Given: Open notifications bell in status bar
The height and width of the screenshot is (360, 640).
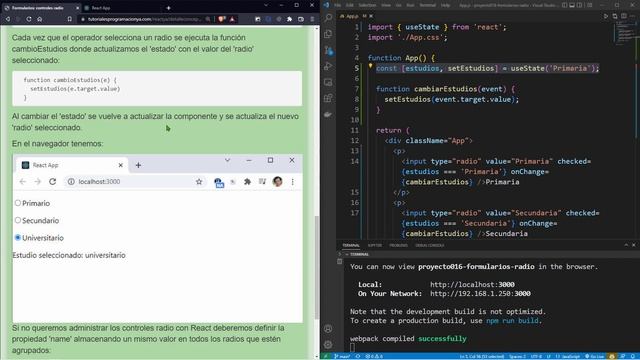Looking at the screenshot, I should coord(633,356).
